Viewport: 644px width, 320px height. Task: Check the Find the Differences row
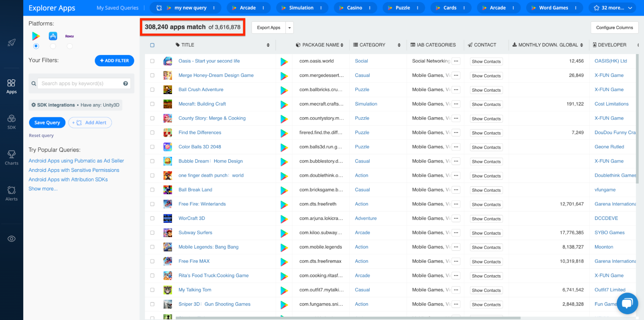[152, 132]
